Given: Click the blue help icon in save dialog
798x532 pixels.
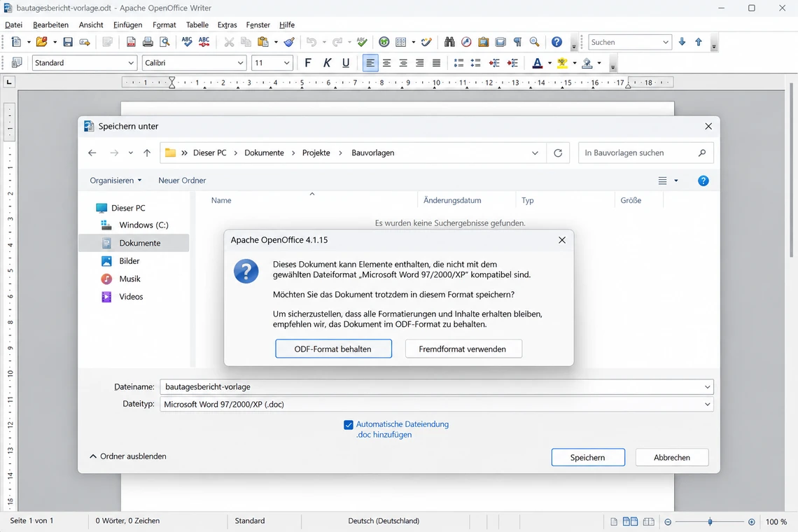Looking at the screenshot, I should (703, 181).
